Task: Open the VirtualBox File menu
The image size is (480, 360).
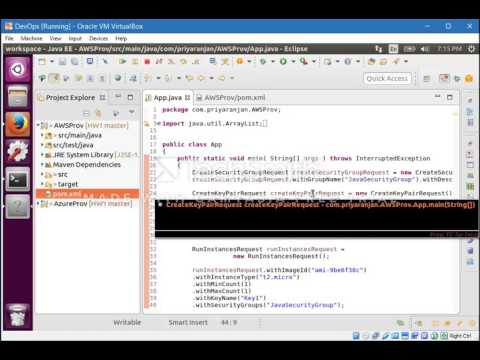Action: coord(9,38)
